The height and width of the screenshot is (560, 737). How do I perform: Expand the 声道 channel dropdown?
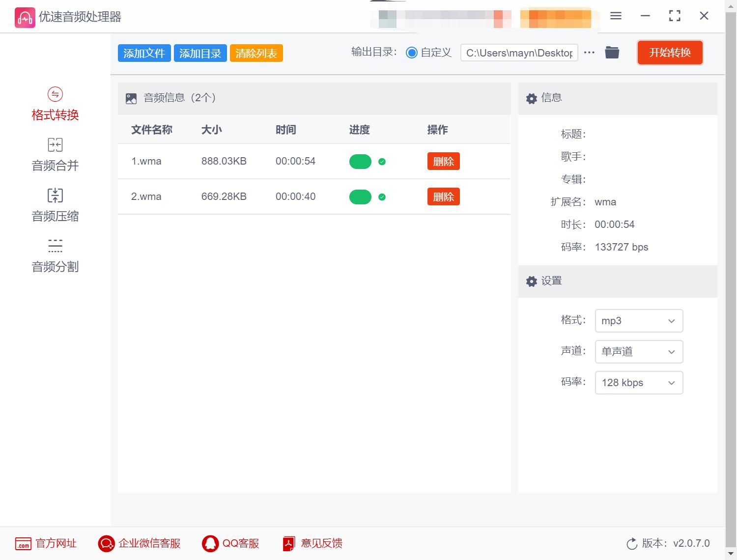click(638, 352)
